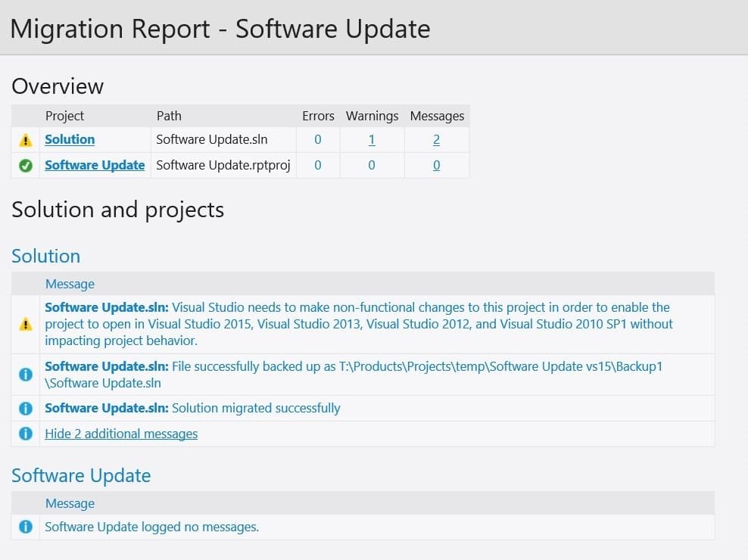Image resolution: width=748 pixels, height=560 pixels.
Task: Click the yellow warning icon in Solution messages
Action: click(25, 325)
